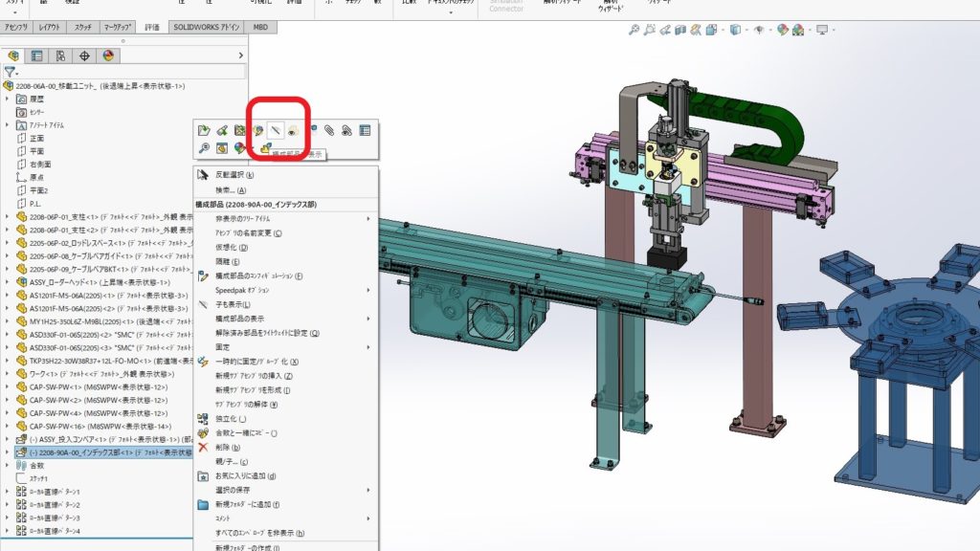The width and height of the screenshot is (980, 551).
Task: Click the Zoom to Fit icon in view toolbar
Action: (635, 30)
